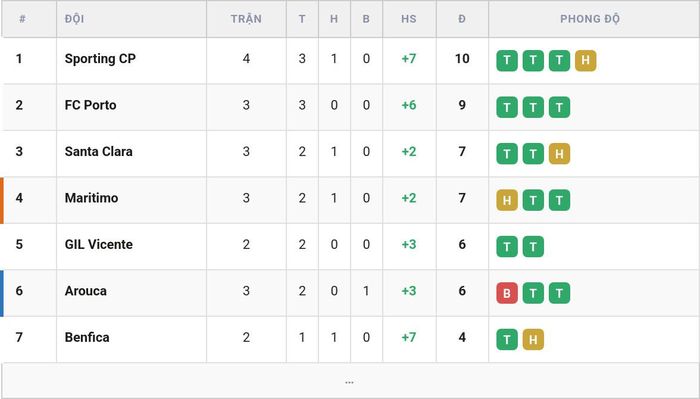Click the Arouca team row name
Screen dimensions: 700x399
point(85,291)
